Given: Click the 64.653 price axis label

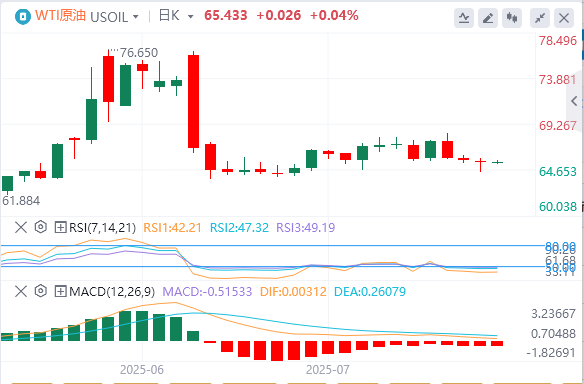Looking at the screenshot, I should point(558,172).
